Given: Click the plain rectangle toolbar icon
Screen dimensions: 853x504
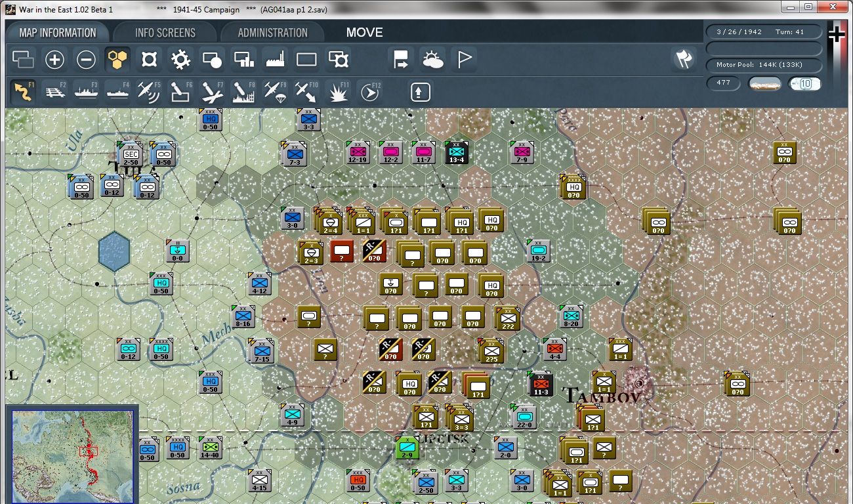Looking at the screenshot, I should pos(306,60).
